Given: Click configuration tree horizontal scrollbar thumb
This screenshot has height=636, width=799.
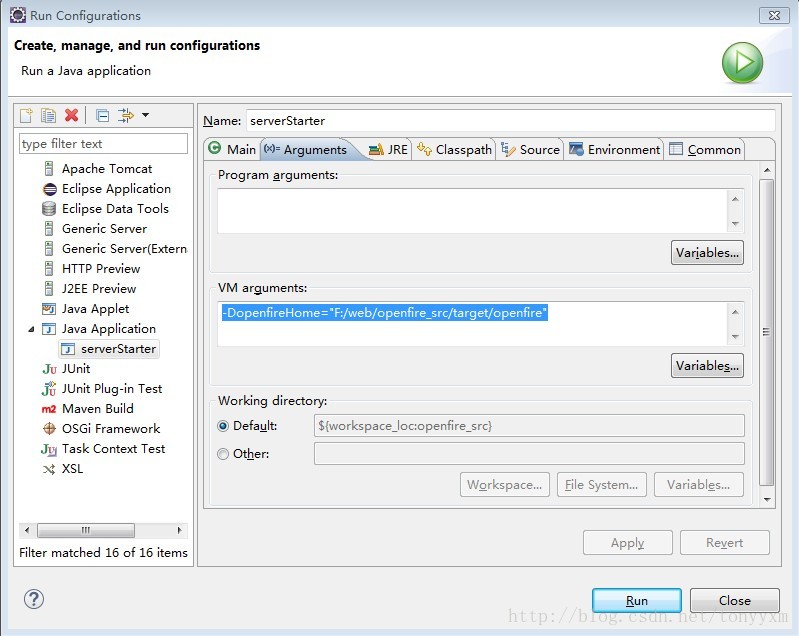Looking at the screenshot, I should pyautogui.click(x=86, y=530).
